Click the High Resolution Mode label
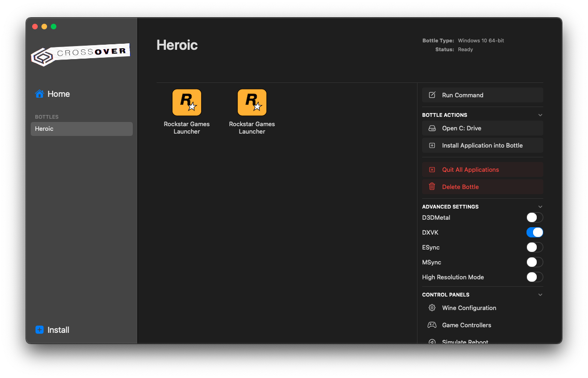 click(x=453, y=277)
